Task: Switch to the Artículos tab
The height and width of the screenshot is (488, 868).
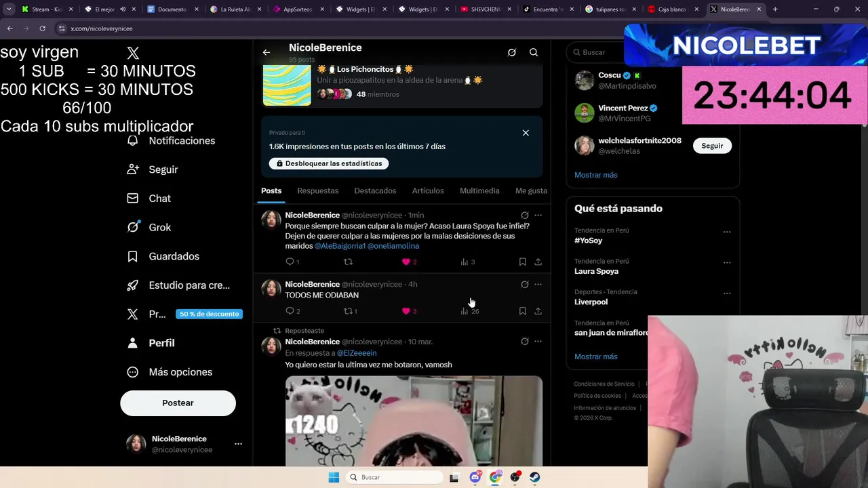Action: tap(428, 191)
